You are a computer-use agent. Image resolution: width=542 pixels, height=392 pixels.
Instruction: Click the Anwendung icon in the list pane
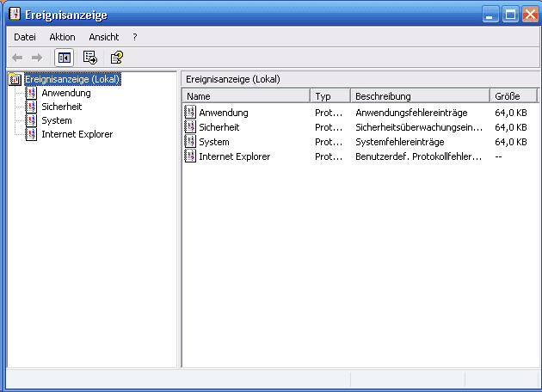190,113
